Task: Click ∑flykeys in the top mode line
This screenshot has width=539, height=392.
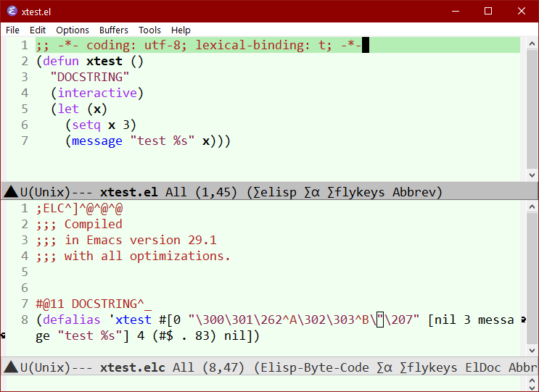Action: click(355, 192)
